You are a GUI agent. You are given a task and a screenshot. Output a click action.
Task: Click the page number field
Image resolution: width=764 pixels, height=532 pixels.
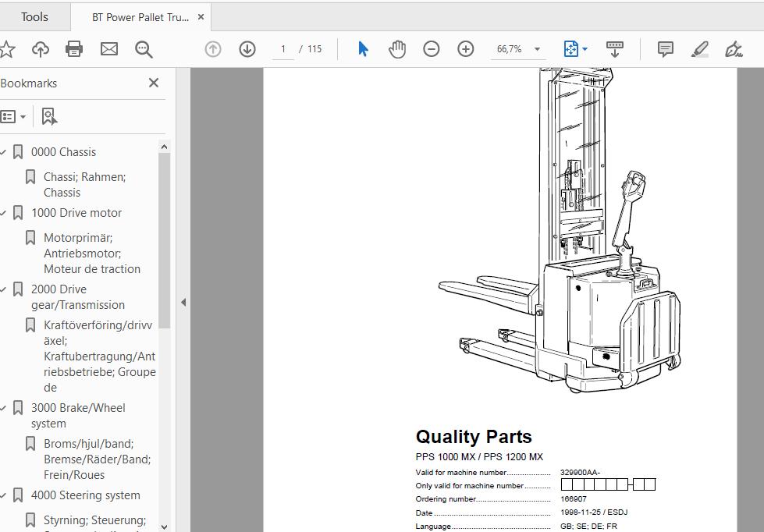283,49
